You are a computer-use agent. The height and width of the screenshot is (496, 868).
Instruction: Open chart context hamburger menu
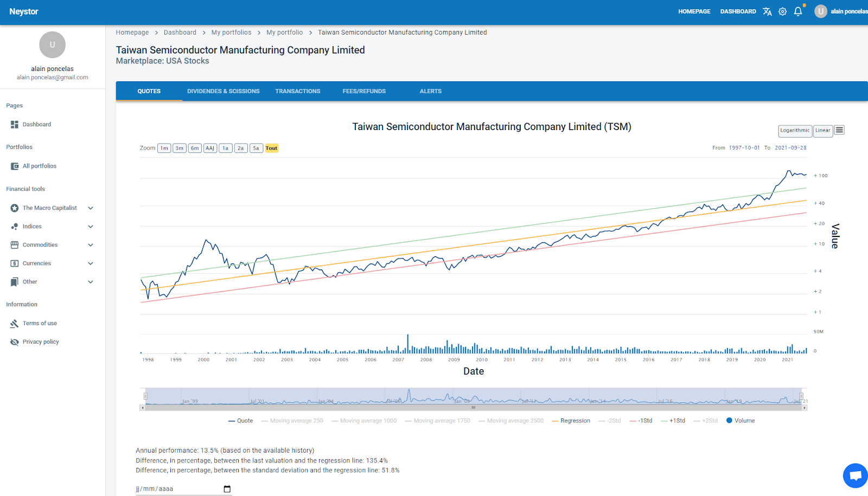pyautogui.click(x=839, y=130)
